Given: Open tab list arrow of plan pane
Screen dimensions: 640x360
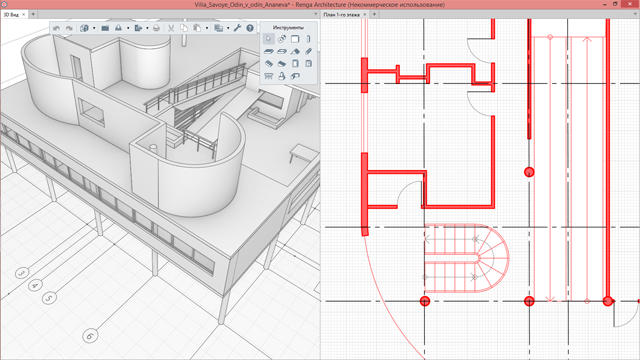Looking at the screenshot, I should 636,14.
